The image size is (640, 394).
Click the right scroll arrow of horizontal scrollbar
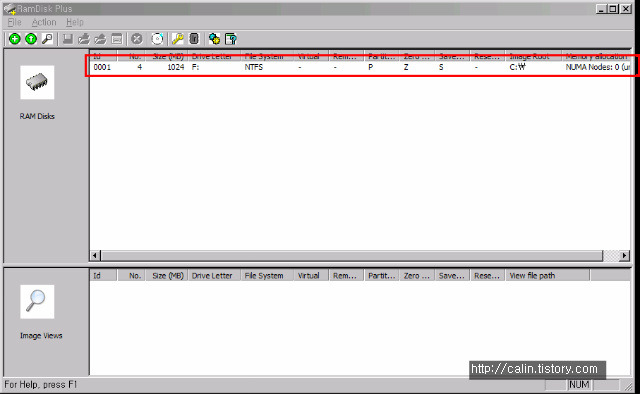coord(624,256)
